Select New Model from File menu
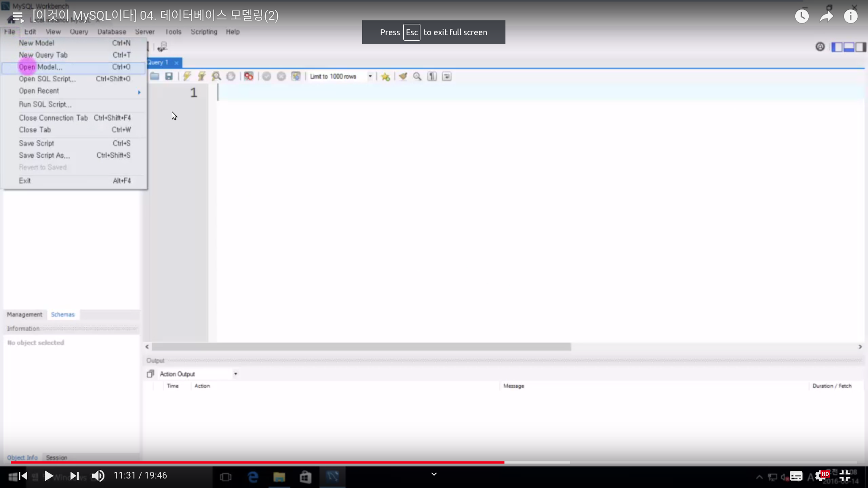Image resolution: width=868 pixels, height=488 pixels. [74, 43]
